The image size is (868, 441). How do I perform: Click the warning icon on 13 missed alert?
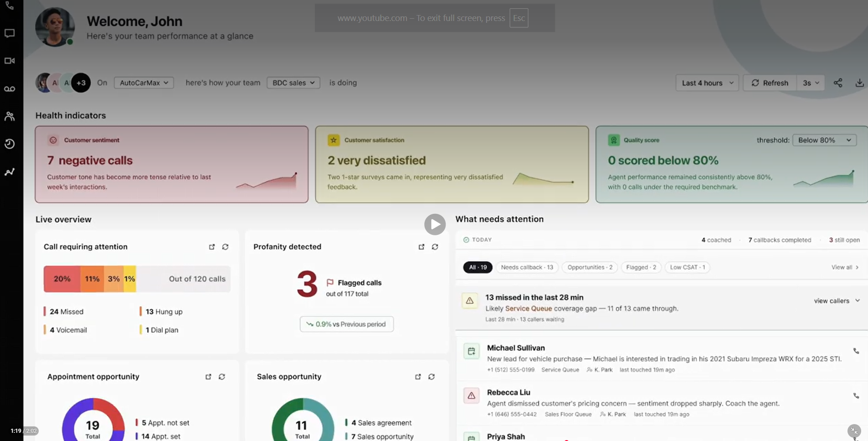(470, 301)
